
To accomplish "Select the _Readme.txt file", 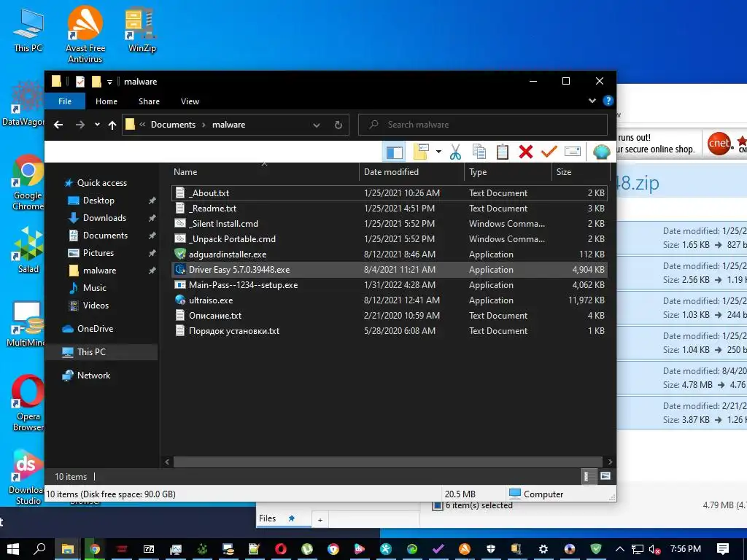I will pos(390,209).
